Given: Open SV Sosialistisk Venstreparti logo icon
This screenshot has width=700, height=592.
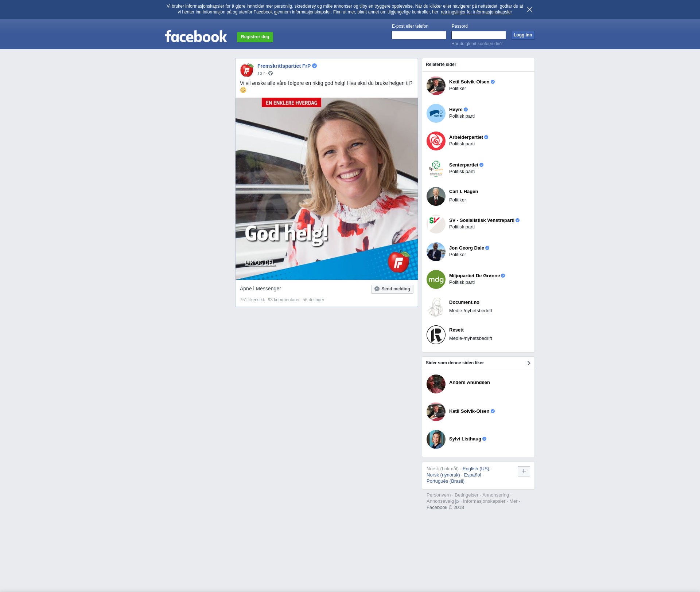Looking at the screenshot, I should click(x=436, y=224).
